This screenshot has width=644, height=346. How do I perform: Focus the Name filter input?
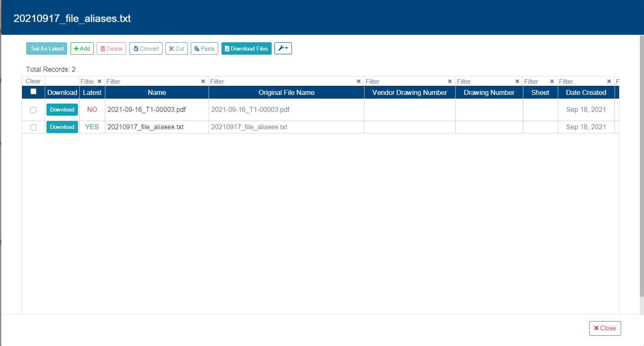point(153,81)
